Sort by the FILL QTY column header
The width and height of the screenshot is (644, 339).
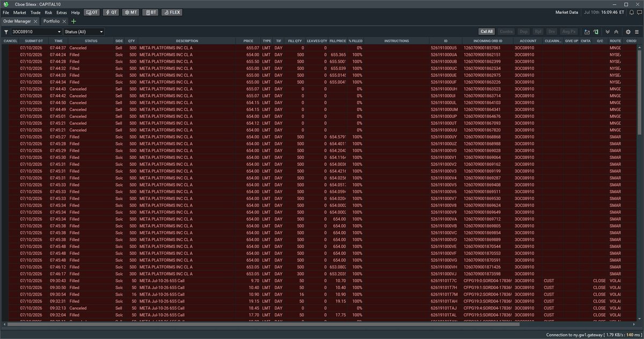click(295, 41)
